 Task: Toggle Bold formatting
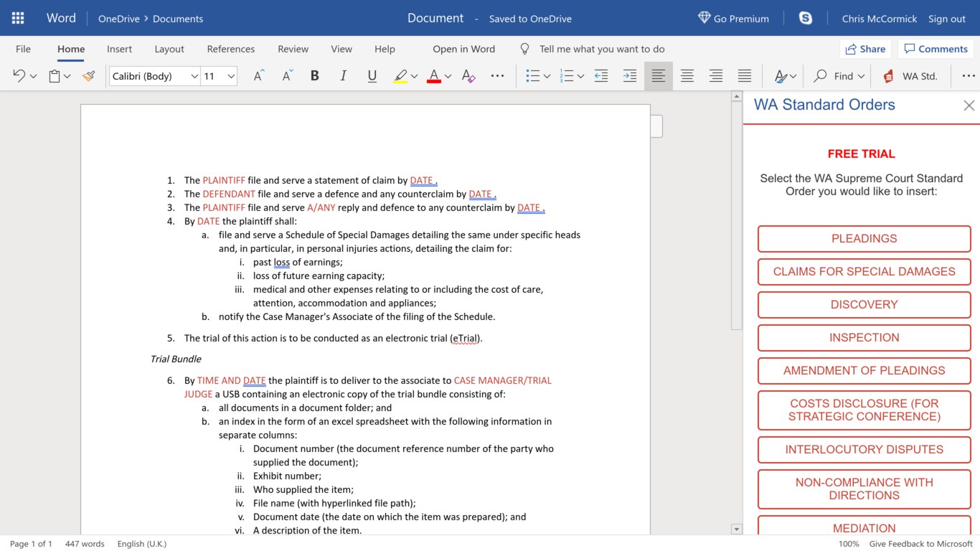[x=314, y=76]
